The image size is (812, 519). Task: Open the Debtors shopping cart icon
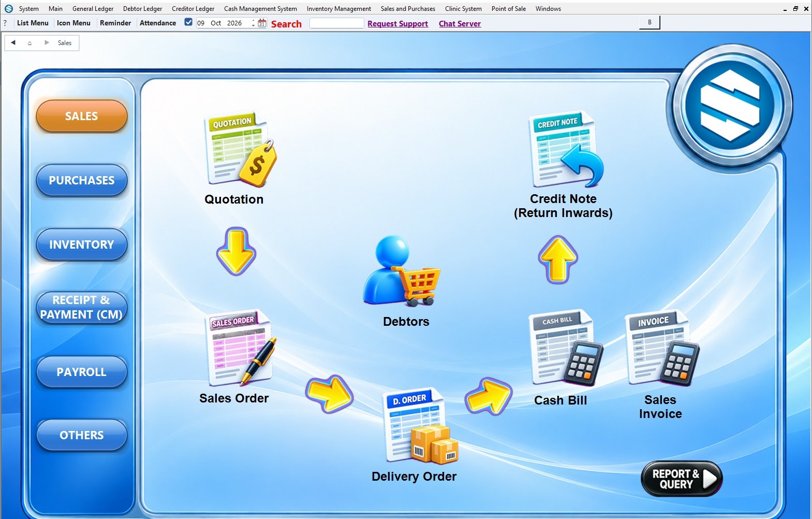tap(402, 271)
